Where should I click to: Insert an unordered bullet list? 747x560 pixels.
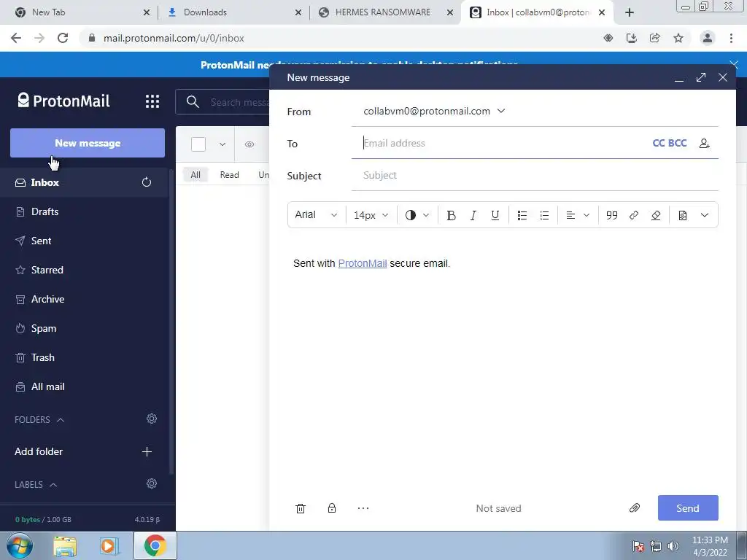[x=522, y=215]
